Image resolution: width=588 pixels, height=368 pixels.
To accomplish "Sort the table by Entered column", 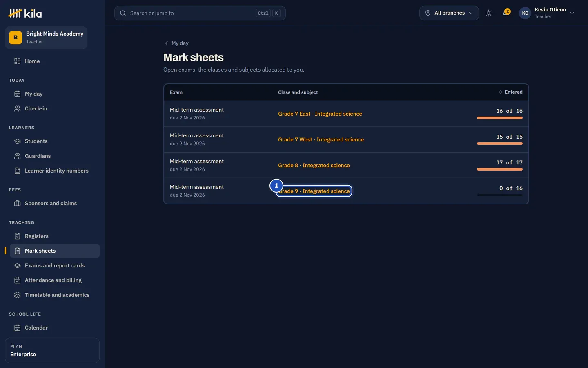I will click(510, 92).
